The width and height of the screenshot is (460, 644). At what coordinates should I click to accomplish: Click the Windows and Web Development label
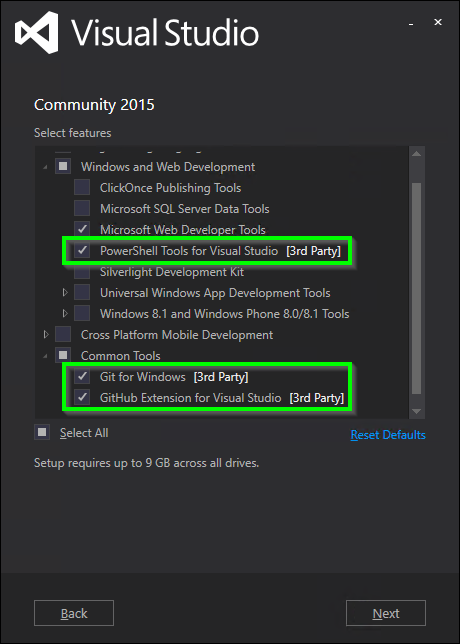tap(168, 167)
